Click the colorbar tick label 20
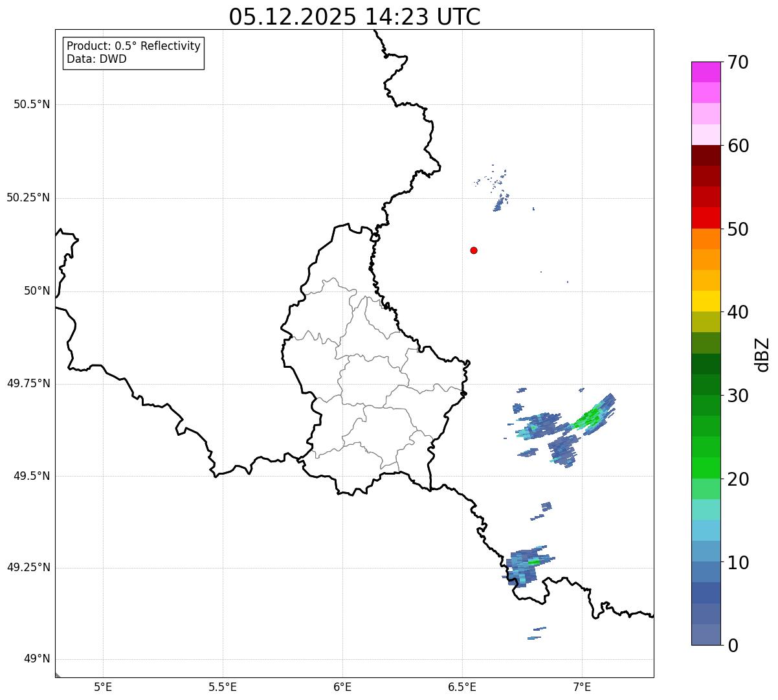 click(x=738, y=479)
